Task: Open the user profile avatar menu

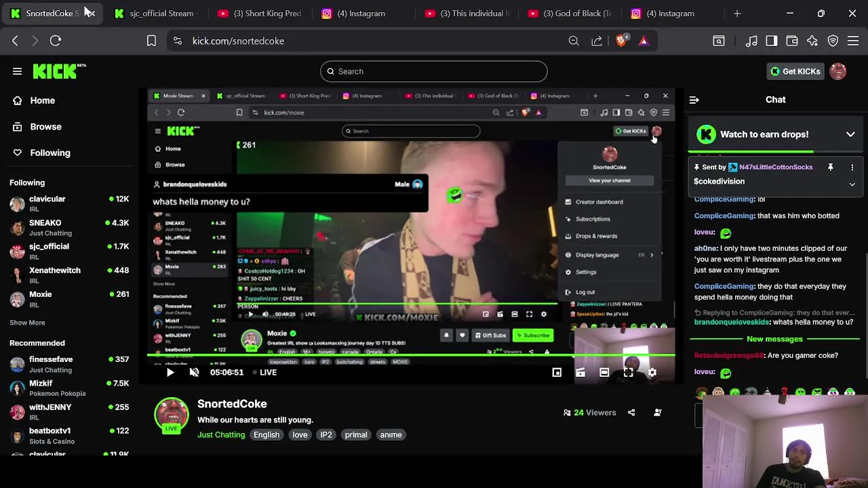Action: pos(837,71)
